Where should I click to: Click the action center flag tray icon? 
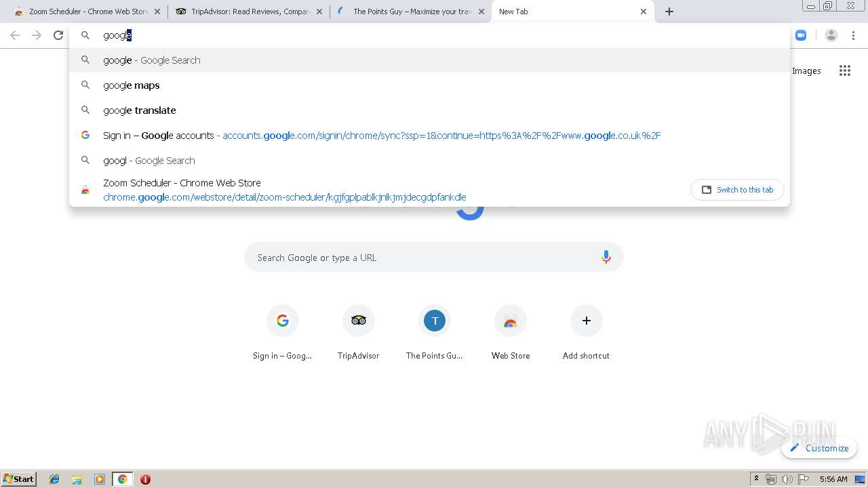(804, 479)
